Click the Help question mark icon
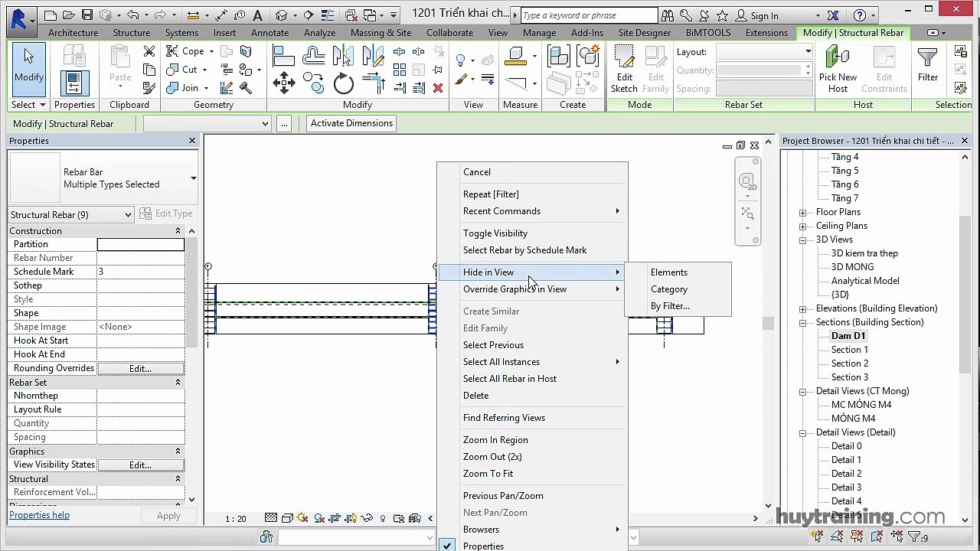The image size is (980, 551). tap(860, 15)
